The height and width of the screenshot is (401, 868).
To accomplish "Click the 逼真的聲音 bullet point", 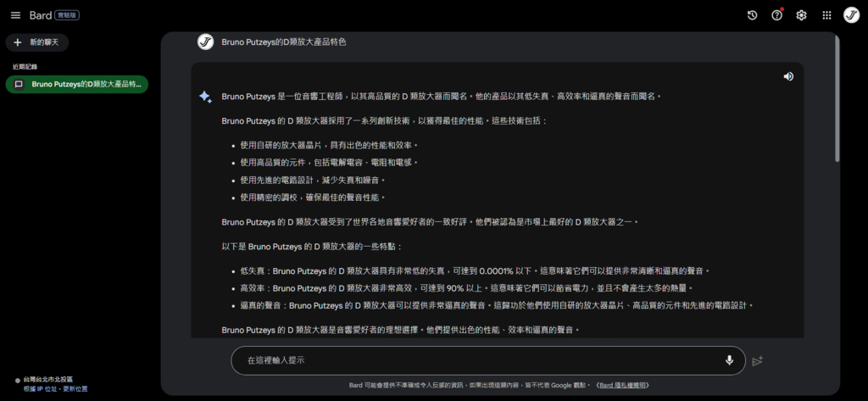I will pos(497,305).
